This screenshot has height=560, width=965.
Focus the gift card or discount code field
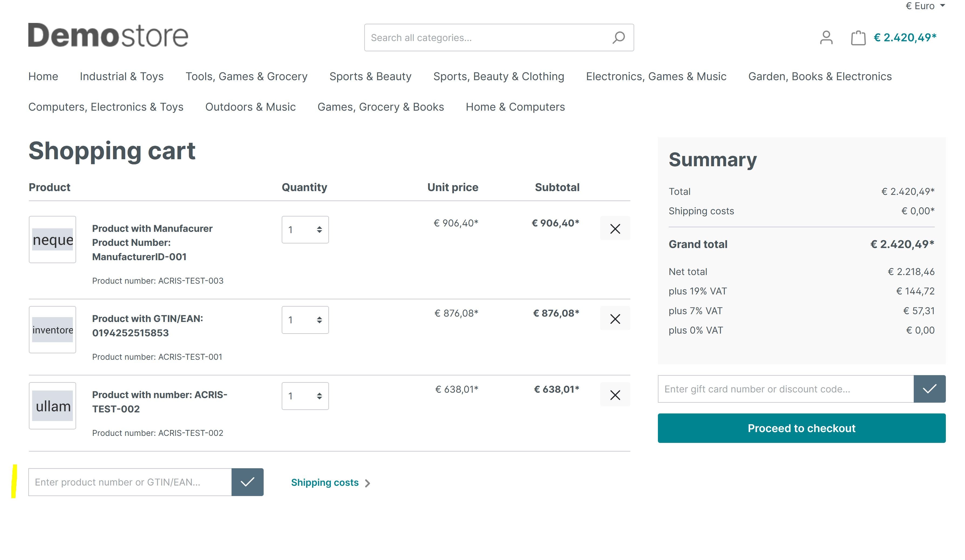[785, 389]
